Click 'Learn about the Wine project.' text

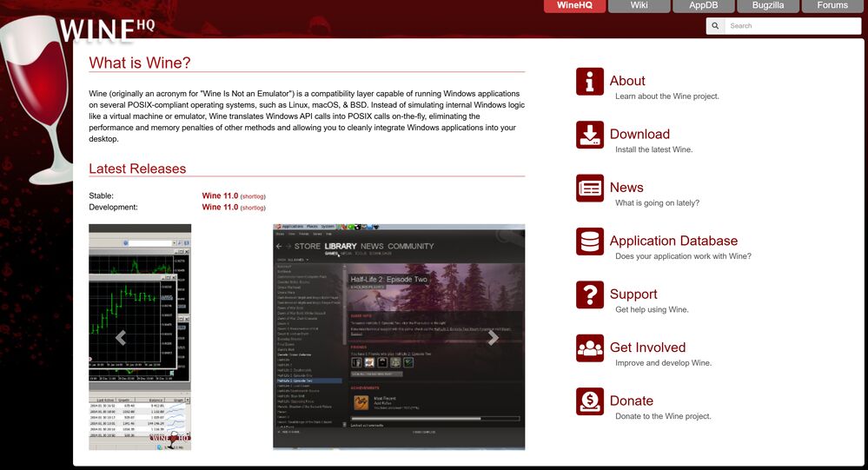coord(667,96)
